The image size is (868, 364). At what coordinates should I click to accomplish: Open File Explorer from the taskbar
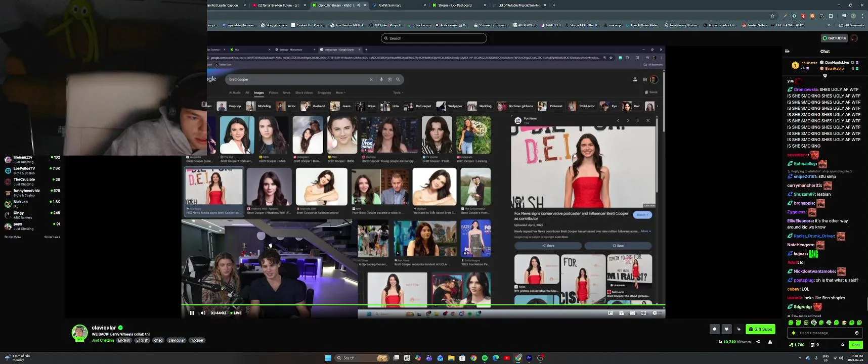coord(451,358)
